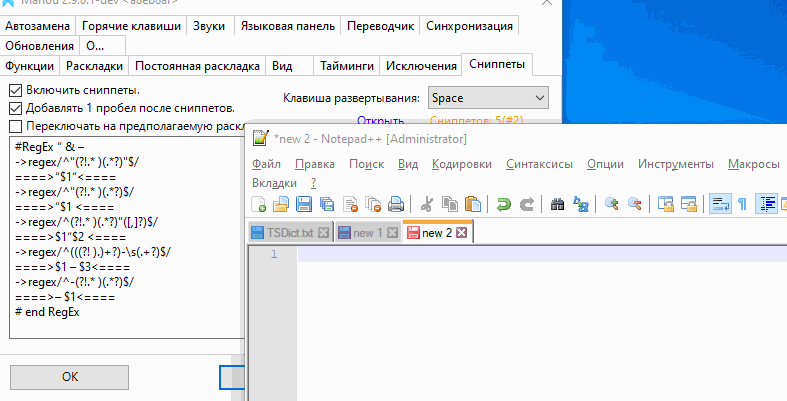Screen dimensions: 787x401
Task: Click the Открыть link
Action: click(380, 121)
